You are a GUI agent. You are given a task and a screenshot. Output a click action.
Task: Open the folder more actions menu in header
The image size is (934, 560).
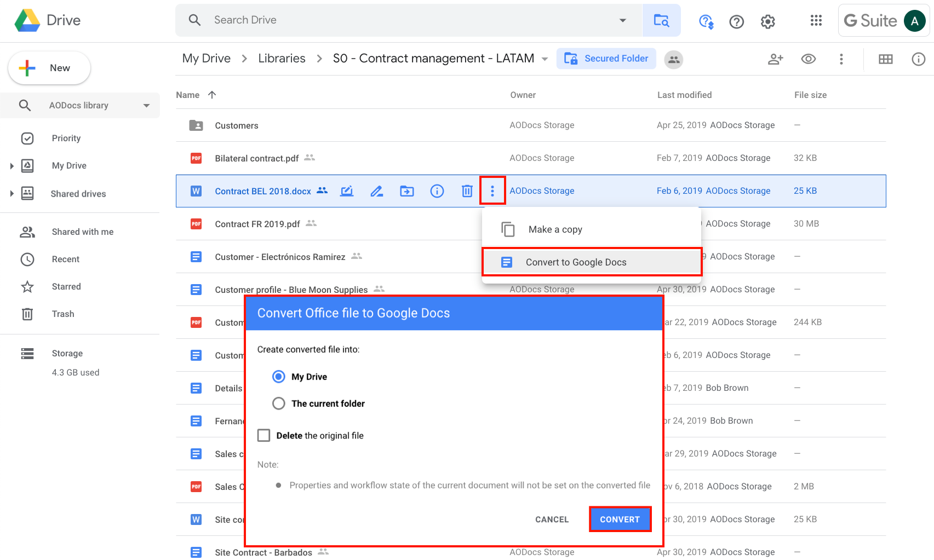pos(841,59)
